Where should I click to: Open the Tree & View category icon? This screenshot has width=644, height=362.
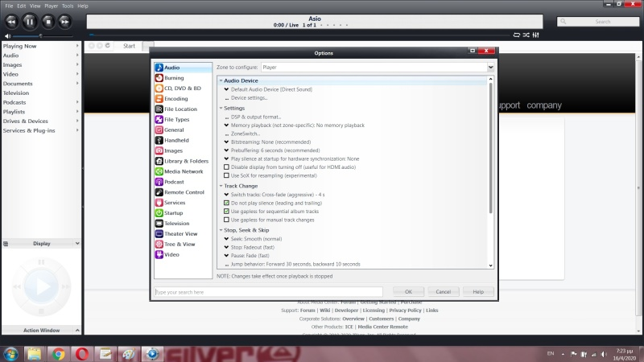[159, 245]
